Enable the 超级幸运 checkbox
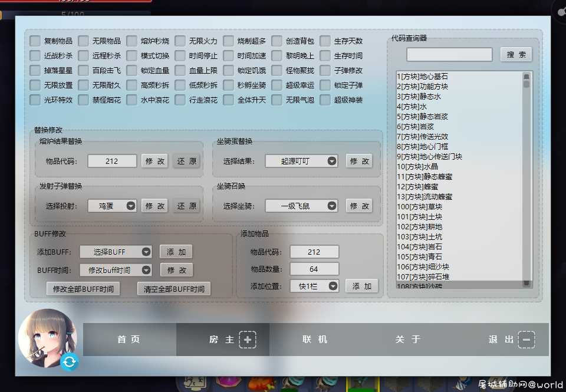 tap(277, 85)
